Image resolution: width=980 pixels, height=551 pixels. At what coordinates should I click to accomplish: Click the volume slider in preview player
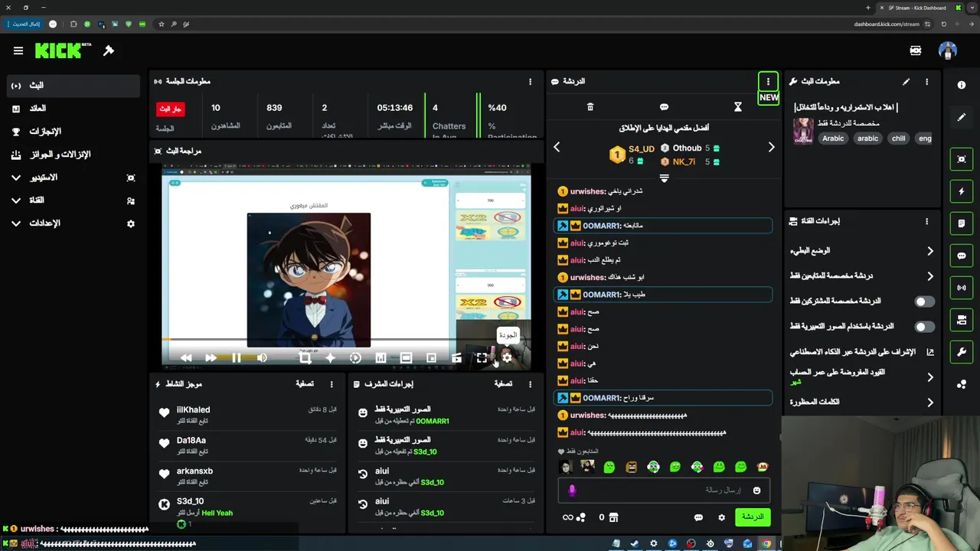point(263,357)
